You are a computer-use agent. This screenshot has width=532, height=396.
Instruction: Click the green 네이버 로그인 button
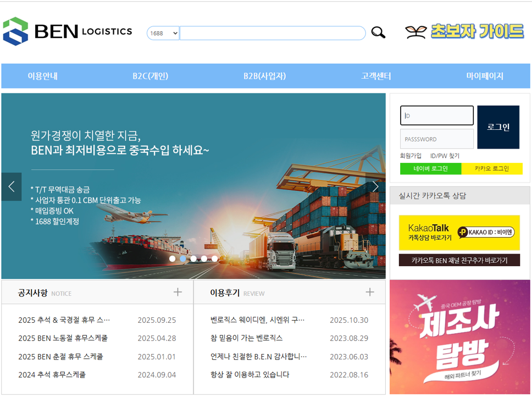point(430,168)
